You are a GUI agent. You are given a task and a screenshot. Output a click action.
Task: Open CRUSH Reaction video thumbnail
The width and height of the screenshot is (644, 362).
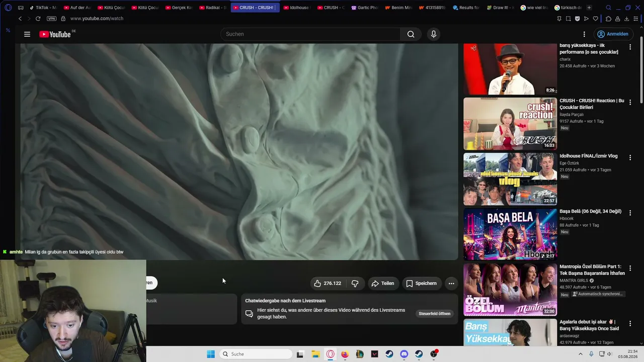click(x=510, y=124)
